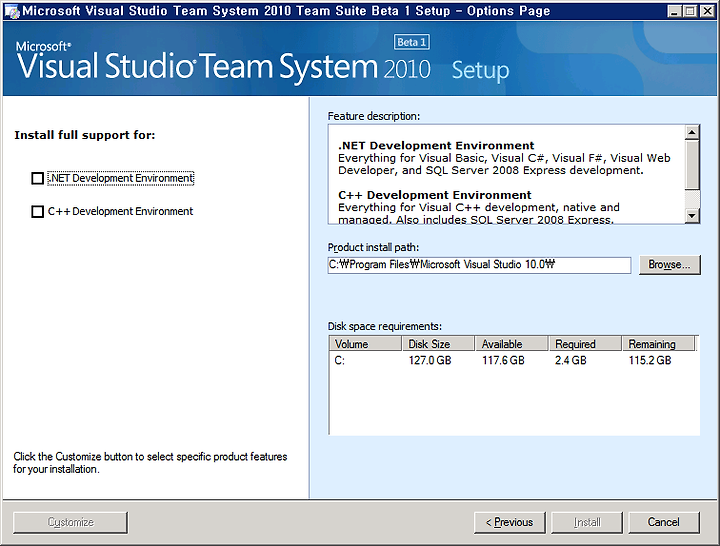Check the .NET Development Environment checkbox
Viewport: 720px width, 546px height.
[37, 178]
